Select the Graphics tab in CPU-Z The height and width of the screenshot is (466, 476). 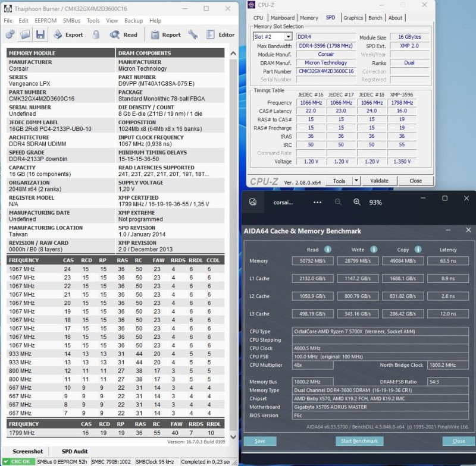[x=353, y=18]
